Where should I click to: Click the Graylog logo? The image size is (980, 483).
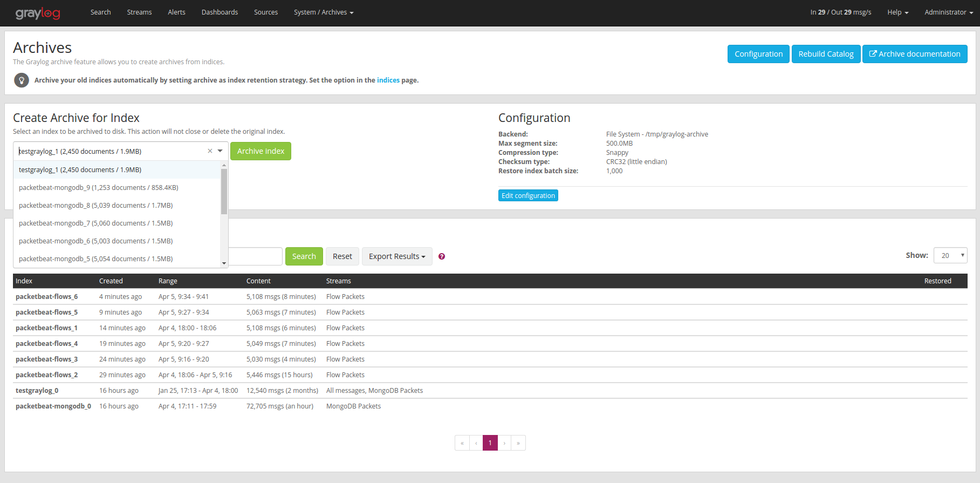[38, 13]
